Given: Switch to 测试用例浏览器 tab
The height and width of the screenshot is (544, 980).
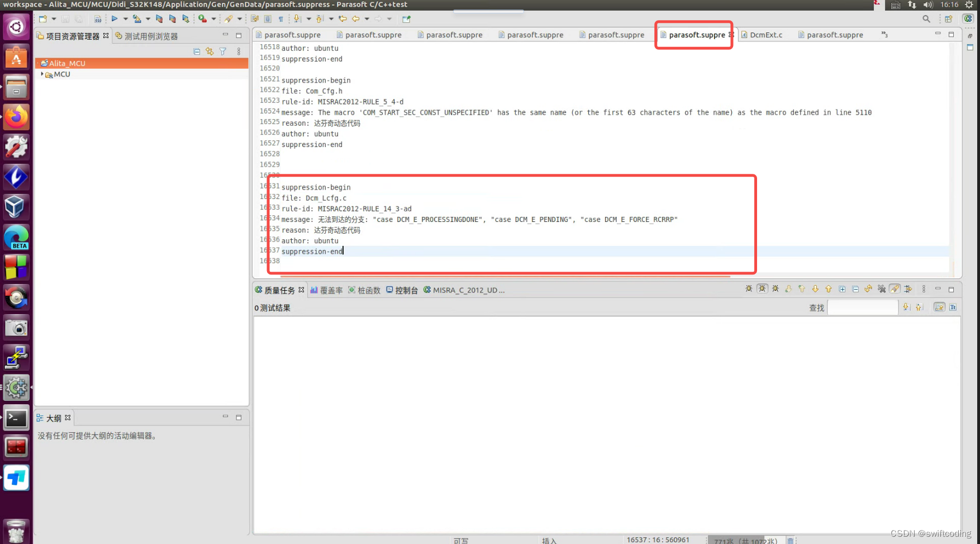Looking at the screenshot, I should (146, 36).
